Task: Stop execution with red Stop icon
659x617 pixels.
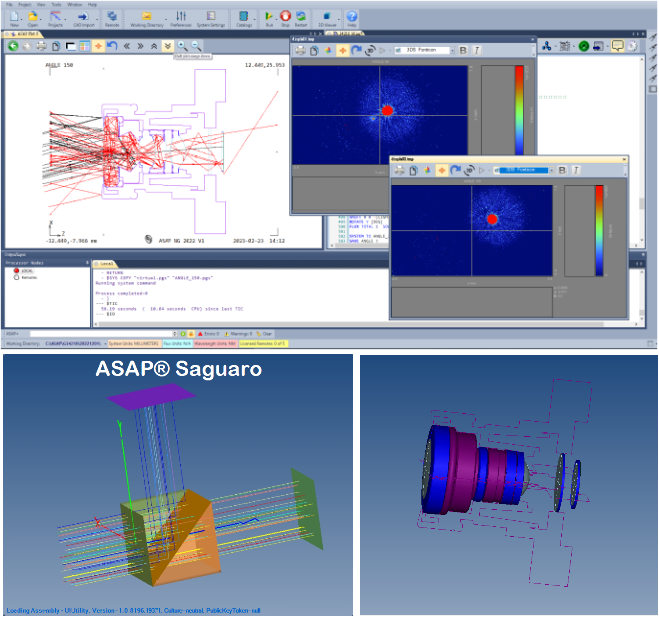Action: click(x=285, y=16)
